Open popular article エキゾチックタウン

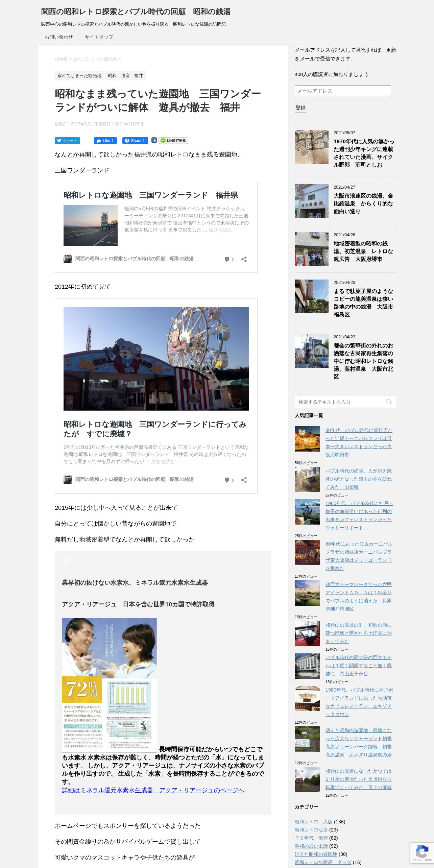tap(359, 702)
